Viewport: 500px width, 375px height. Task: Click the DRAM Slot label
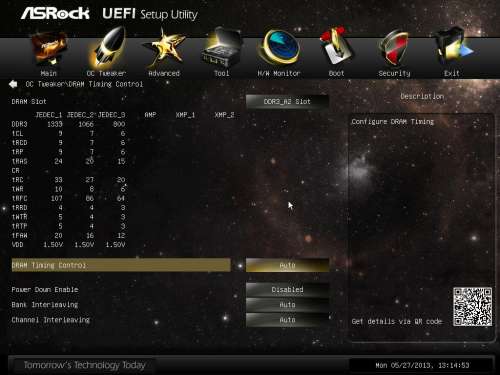[x=29, y=101]
